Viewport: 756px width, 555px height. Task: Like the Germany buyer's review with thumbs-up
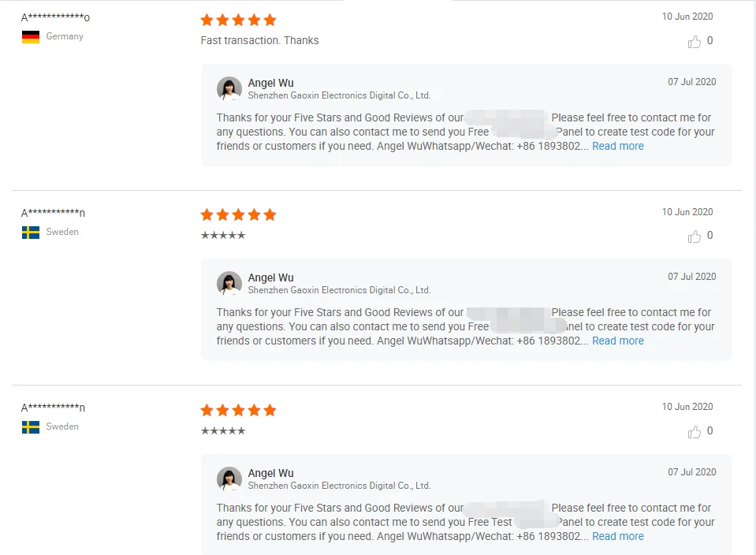coord(695,42)
